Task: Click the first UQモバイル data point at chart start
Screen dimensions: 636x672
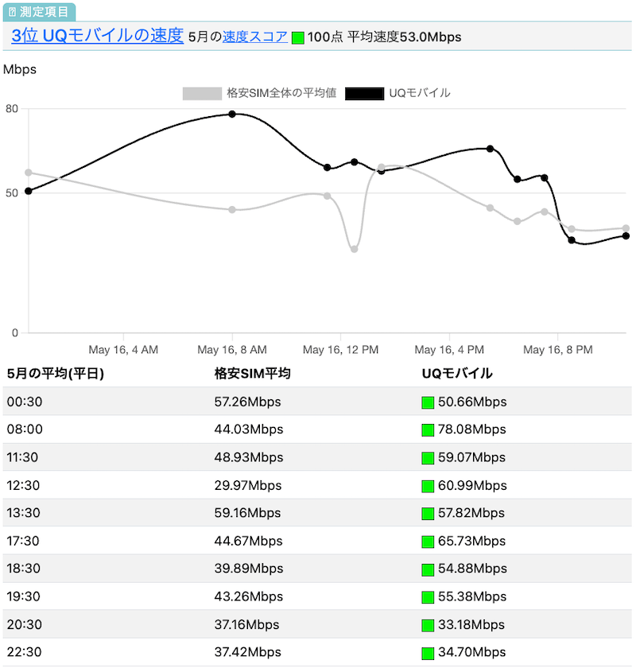Action: (29, 191)
